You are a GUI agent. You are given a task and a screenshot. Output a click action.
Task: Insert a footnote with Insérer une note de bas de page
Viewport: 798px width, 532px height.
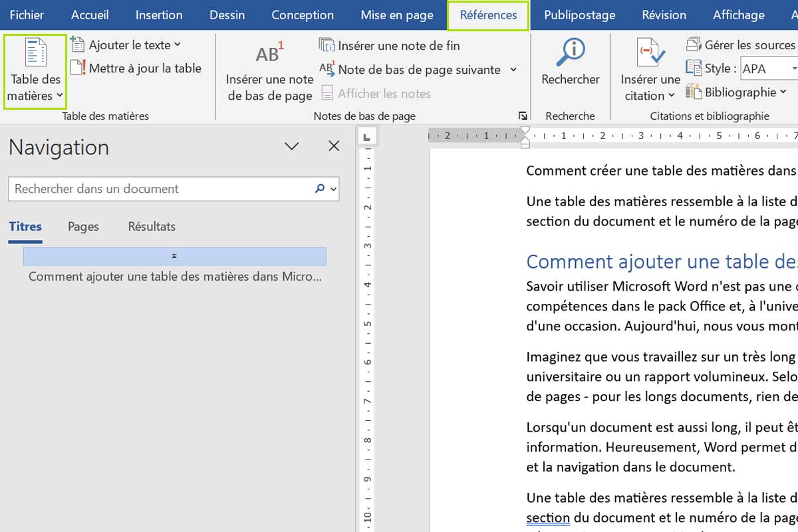point(269,70)
